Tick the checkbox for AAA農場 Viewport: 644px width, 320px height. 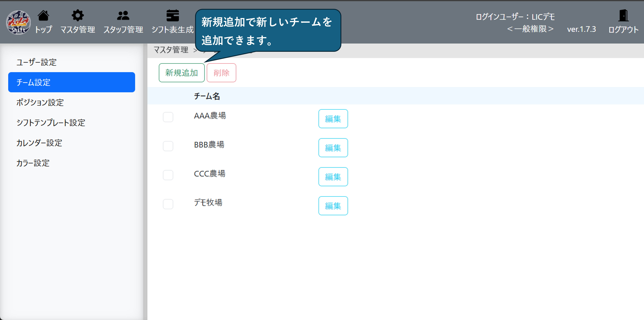pos(168,117)
